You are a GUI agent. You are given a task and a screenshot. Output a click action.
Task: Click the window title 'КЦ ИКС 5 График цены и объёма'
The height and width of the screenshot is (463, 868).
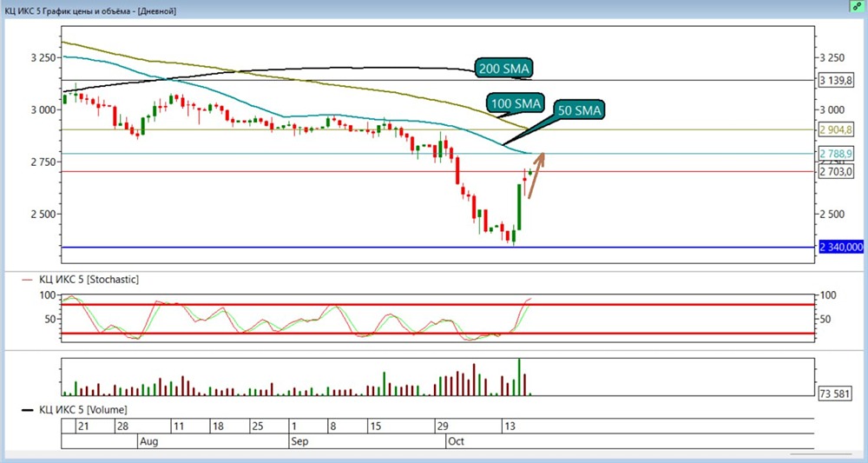click(x=67, y=11)
